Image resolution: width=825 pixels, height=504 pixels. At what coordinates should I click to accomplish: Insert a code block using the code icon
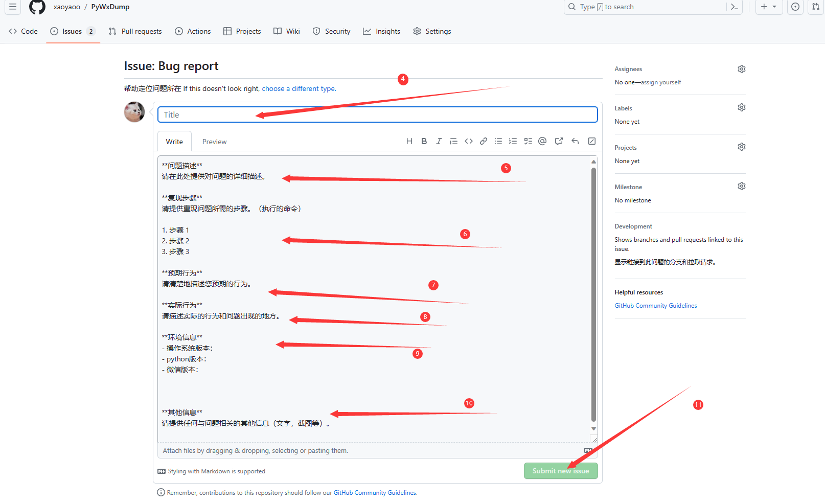click(468, 142)
